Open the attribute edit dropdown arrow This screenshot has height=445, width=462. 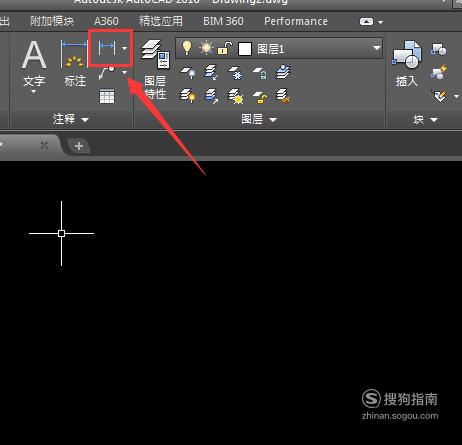coord(456,96)
